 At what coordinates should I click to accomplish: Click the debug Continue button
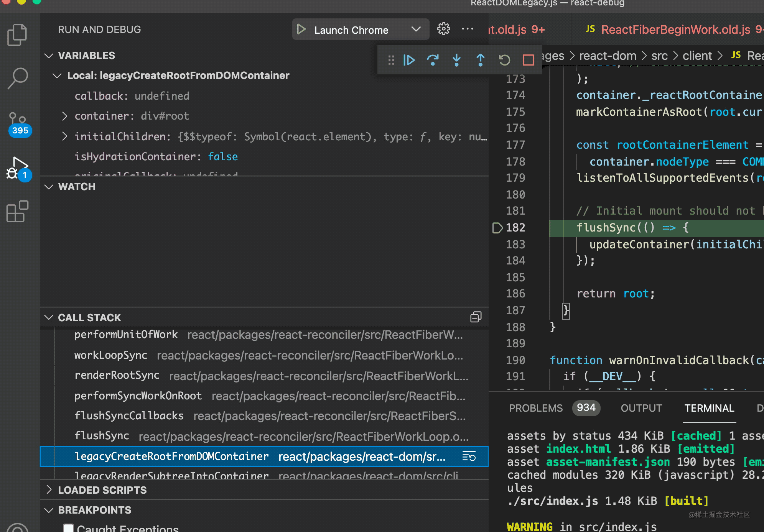409,60
